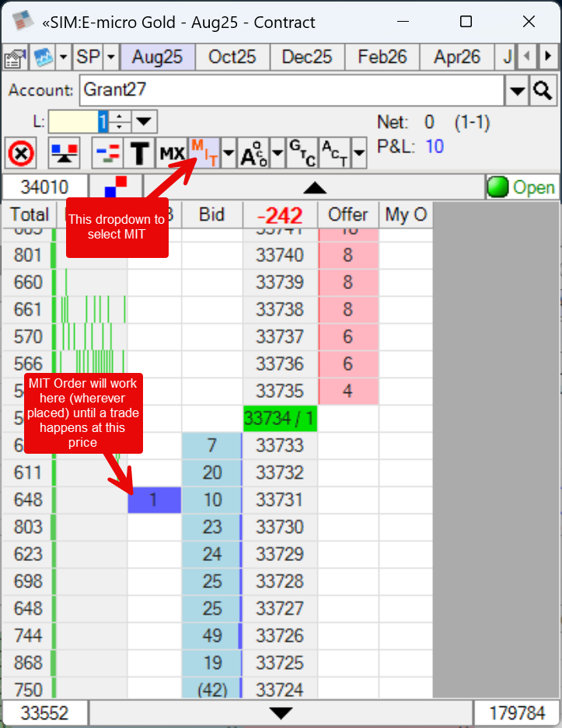This screenshot has width=562, height=728.
Task: Click the properties icon at top left
Action: (x=14, y=57)
